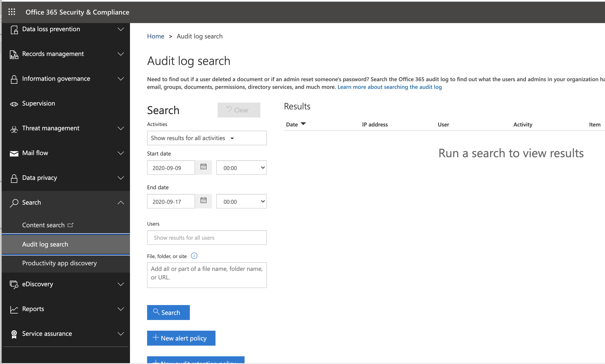The width and height of the screenshot is (605, 364).
Task: Click the Mail flow envelope icon
Action: (14, 153)
